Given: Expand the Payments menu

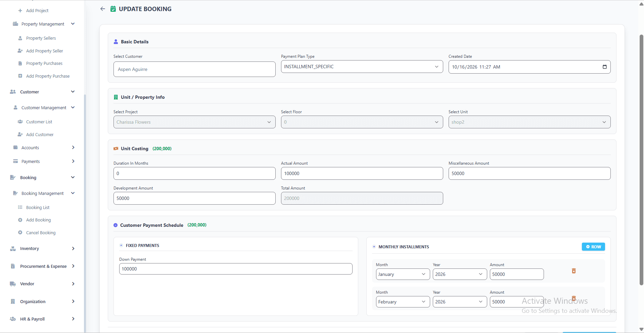Looking at the screenshot, I should 73,161.
